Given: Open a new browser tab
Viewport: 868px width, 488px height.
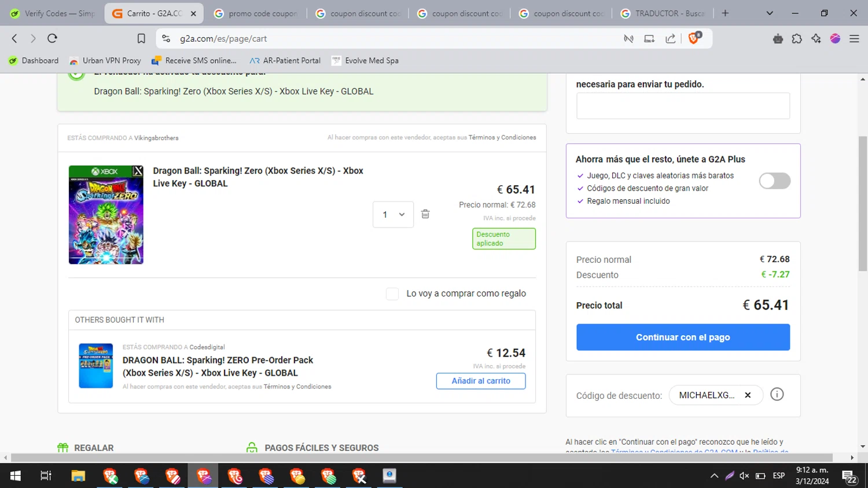Looking at the screenshot, I should pyautogui.click(x=725, y=13).
